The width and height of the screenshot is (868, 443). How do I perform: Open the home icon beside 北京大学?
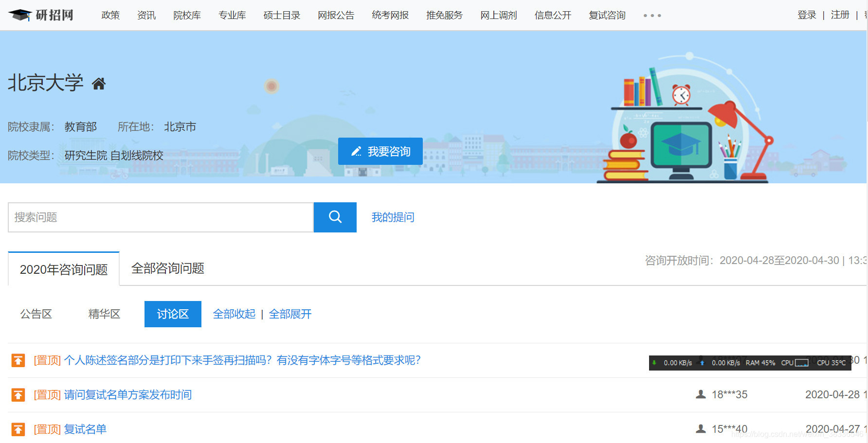pos(99,84)
